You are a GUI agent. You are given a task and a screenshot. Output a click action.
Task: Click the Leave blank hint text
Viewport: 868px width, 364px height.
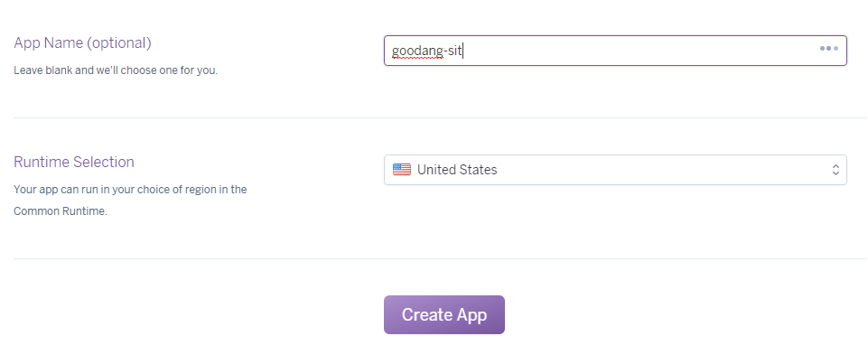[116, 70]
